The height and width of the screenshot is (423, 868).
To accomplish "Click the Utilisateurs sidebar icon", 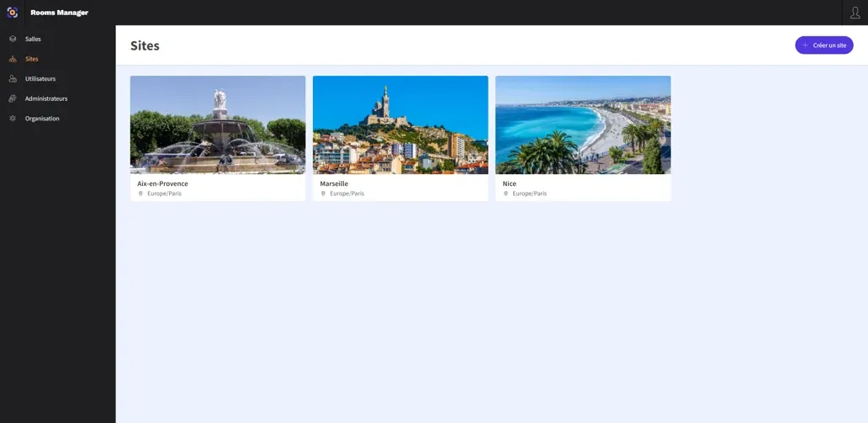I will 13,78.
